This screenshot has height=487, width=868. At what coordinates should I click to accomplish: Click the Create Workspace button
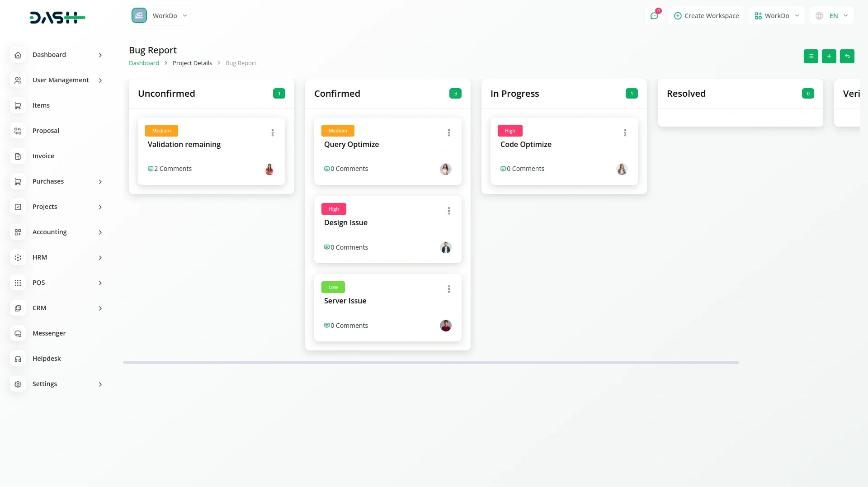click(x=706, y=16)
